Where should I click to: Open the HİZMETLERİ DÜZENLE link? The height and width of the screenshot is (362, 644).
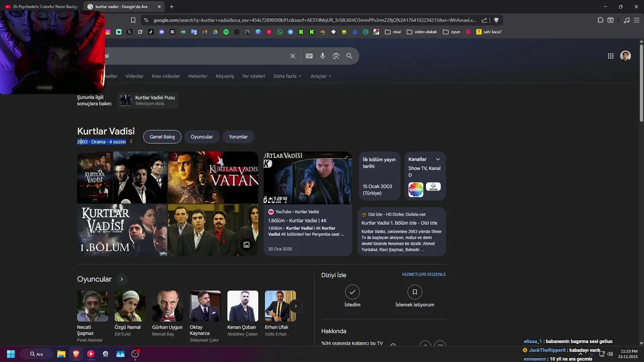coord(424,275)
